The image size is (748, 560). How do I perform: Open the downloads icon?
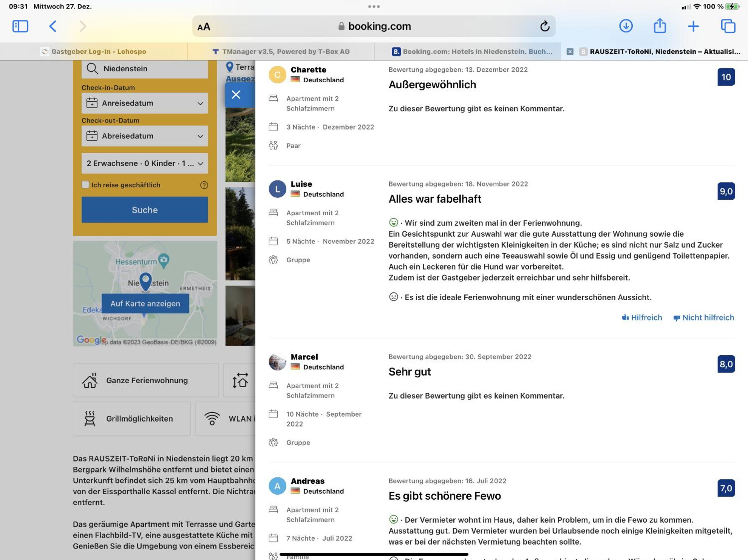(626, 26)
